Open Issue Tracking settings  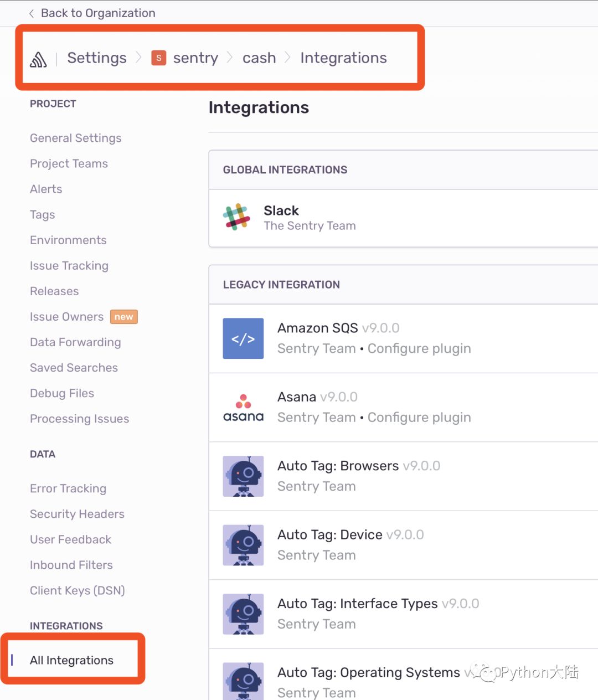pyautogui.click(x=69, y=266)
